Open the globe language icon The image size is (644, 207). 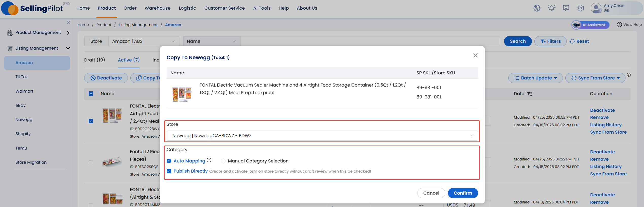click(x=537, y=8)
